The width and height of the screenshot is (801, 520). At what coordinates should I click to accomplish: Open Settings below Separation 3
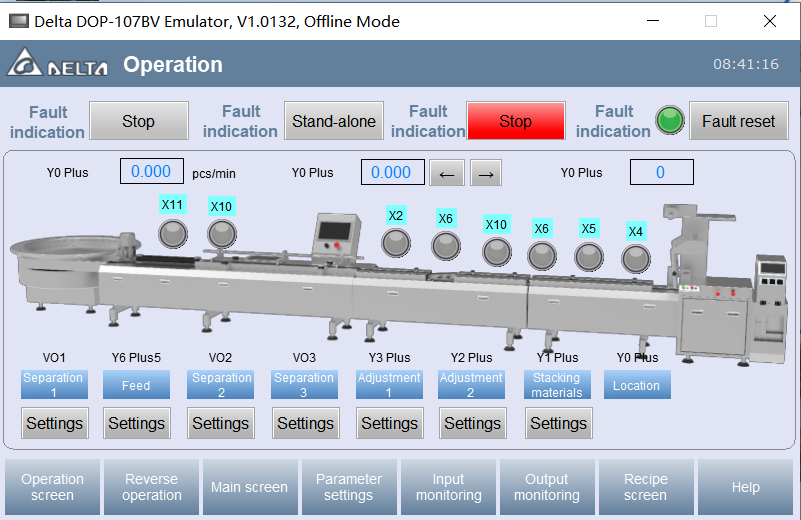pos(305,423)
